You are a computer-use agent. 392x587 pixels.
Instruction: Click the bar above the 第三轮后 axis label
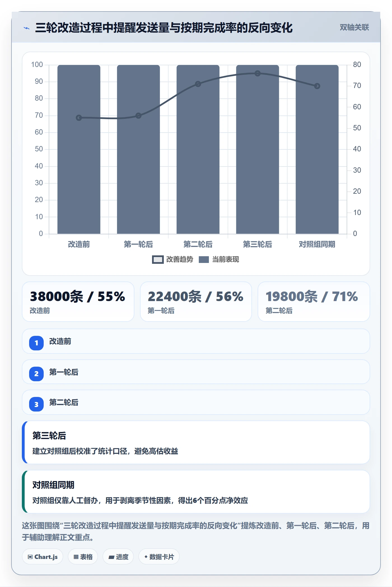258,149
